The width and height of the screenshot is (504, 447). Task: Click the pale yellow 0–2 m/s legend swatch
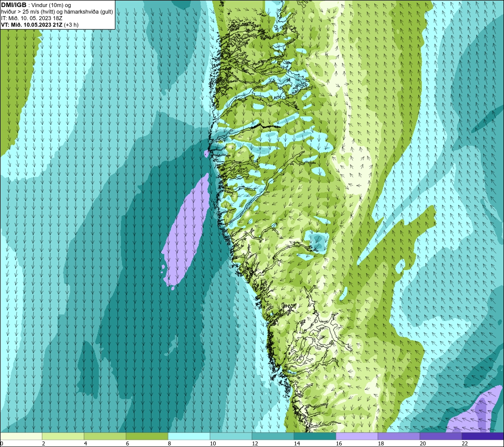[x=21, y=436]
